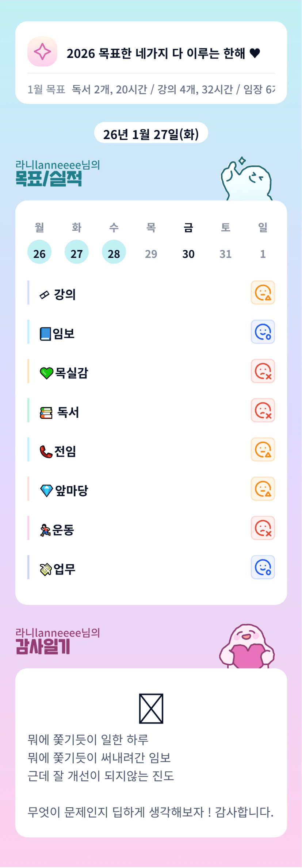Select Monday the 26th in week row

click(39, 252)
